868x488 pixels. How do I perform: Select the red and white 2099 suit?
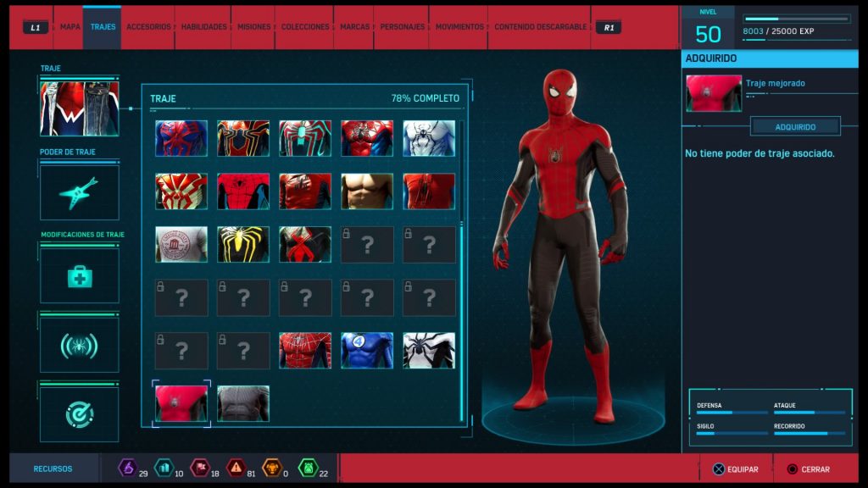tap(181, 191)
